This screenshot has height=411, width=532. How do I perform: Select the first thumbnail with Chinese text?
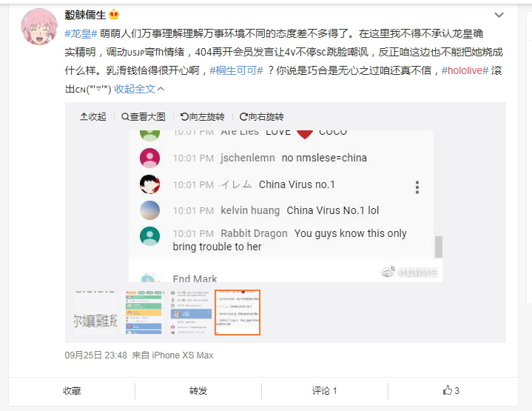tap(95, 313)
